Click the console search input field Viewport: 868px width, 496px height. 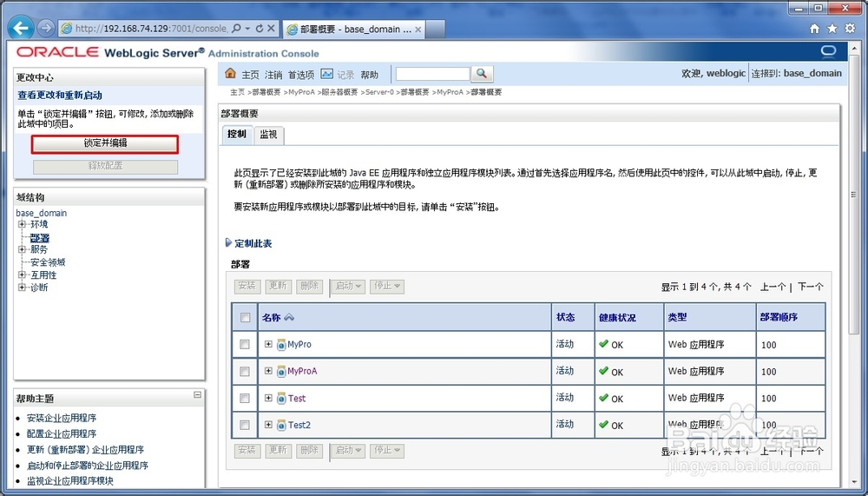433,74
